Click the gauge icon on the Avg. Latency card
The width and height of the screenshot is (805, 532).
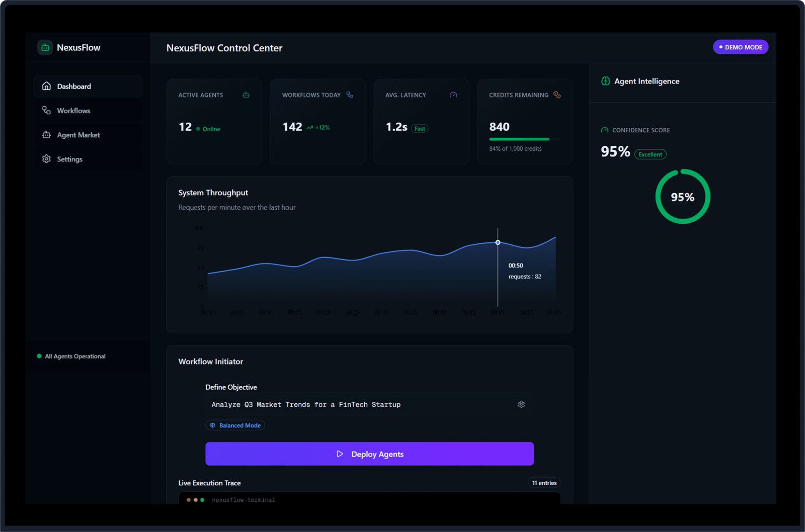tap(453, 95)
